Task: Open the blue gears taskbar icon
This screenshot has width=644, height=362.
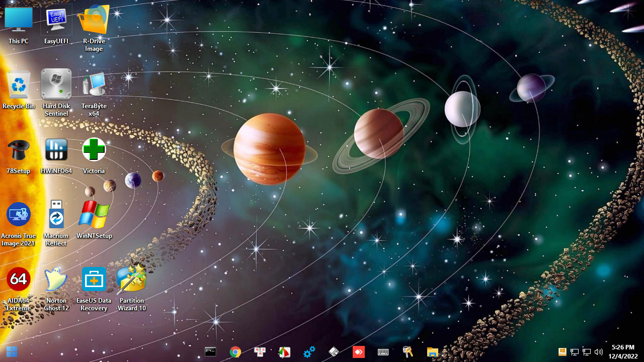Action: coord(309,352)
